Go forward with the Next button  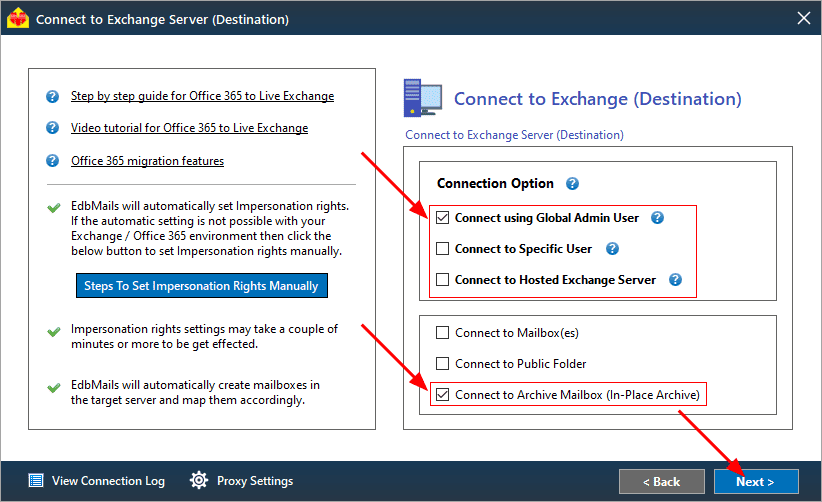(756, 482)
